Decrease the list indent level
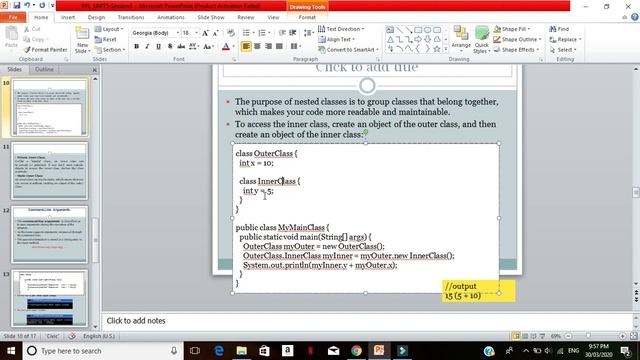This screenshot has width=640, height=360. [x=282, y=33]
